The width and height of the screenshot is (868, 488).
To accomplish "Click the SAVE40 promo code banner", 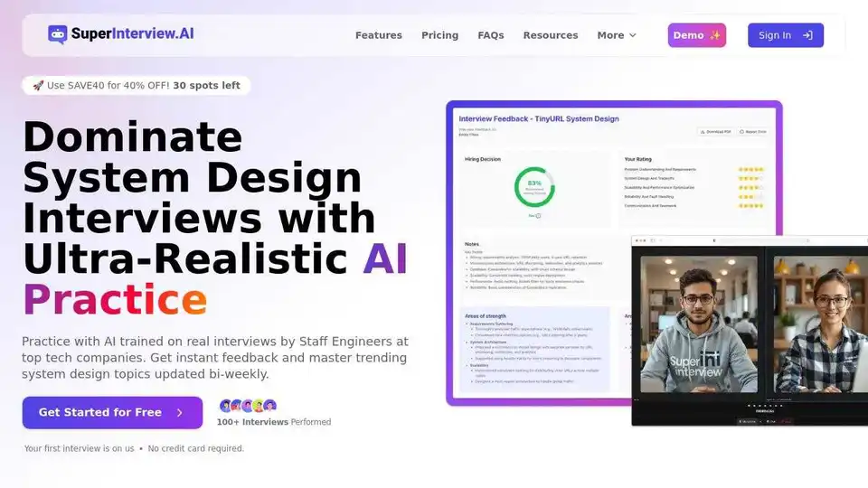I will pyautogui.click(x=137, y=85).
